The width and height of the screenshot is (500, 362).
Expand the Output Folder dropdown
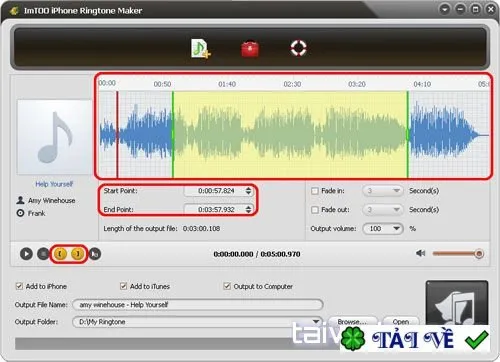pos(316,322)
